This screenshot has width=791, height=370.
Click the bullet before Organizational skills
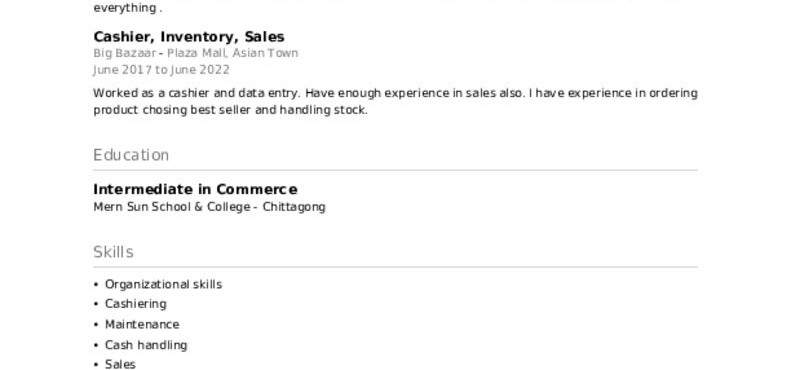click(96, 285)
